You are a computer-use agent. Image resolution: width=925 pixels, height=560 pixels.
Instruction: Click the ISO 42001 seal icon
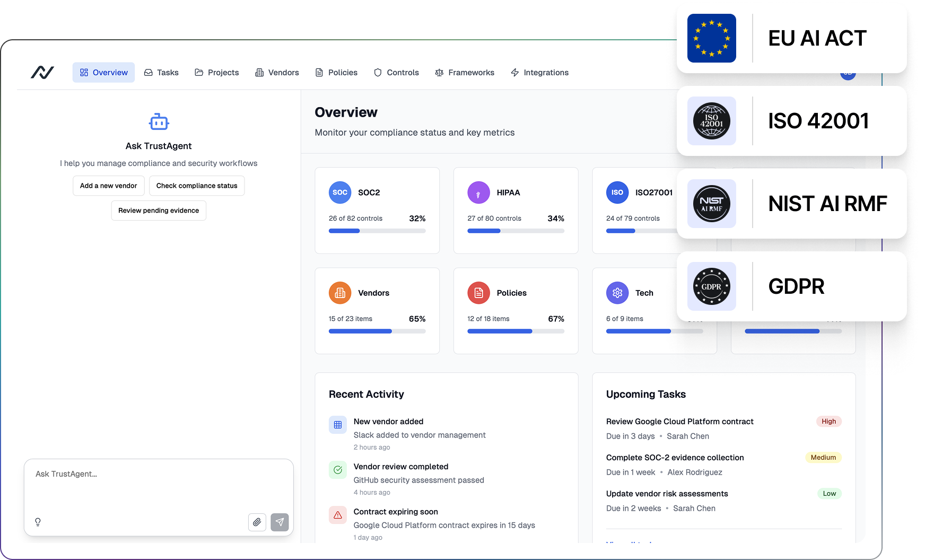pos(712,121)
